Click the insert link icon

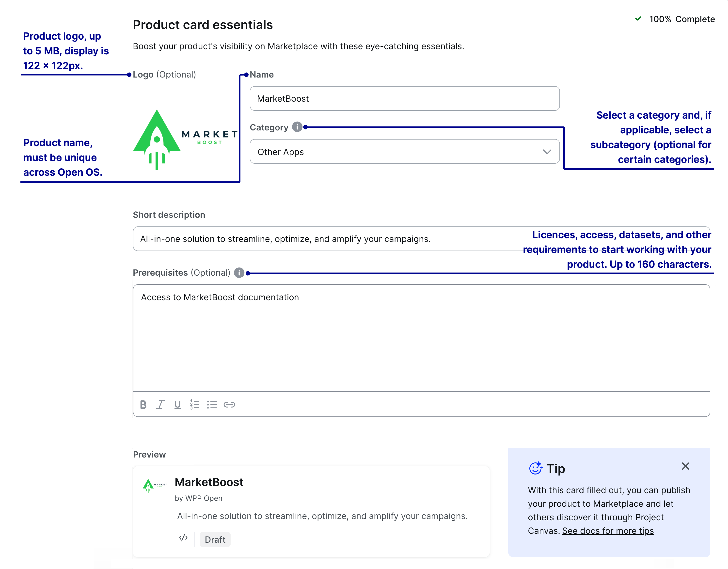click(229, 404)
